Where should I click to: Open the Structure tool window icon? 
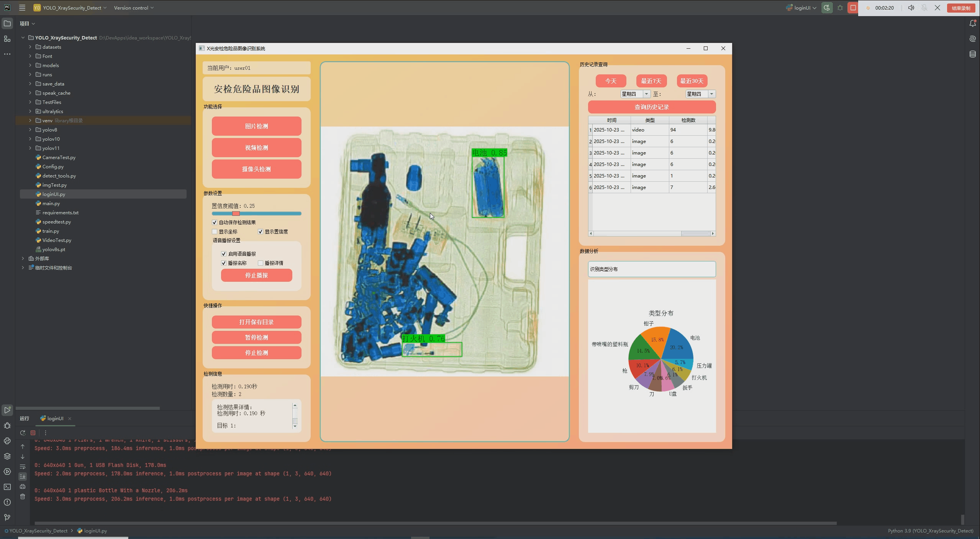tap(7, 39)
